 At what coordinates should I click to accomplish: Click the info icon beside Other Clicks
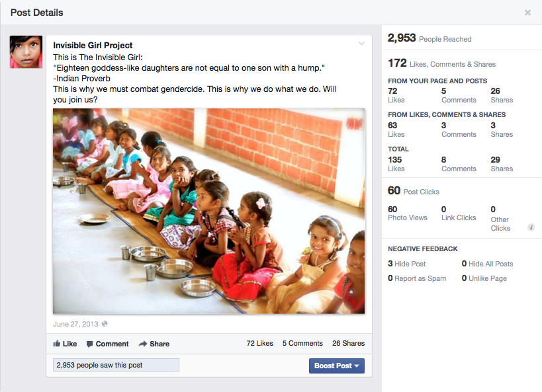[x=531, y=227]
